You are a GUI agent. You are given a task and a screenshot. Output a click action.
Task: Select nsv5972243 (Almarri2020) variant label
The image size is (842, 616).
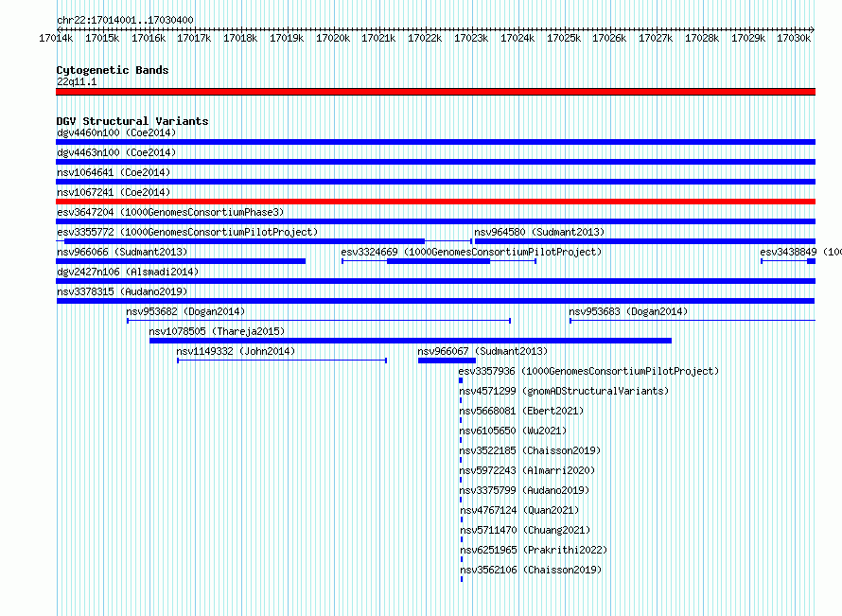[x=527, y=470]
